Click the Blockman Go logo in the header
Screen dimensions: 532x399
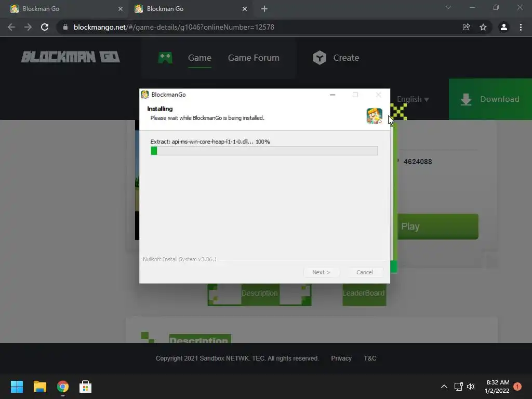tap(71, 57)
